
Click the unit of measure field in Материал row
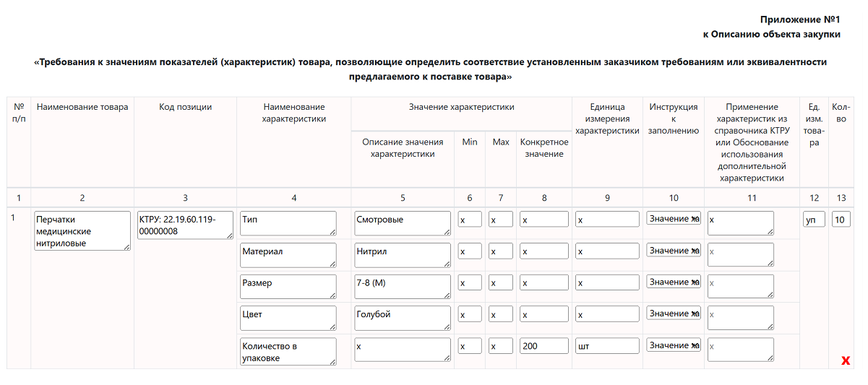tap(607, 251)
